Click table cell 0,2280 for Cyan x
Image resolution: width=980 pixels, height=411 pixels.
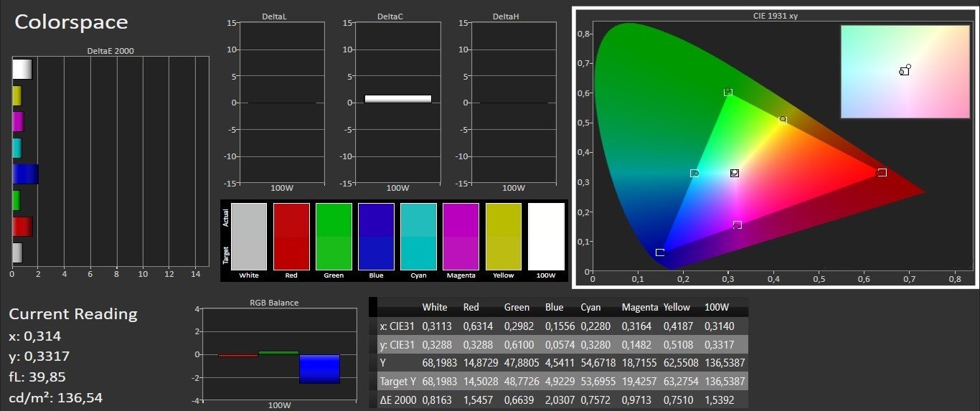click(x=595, y=326)
